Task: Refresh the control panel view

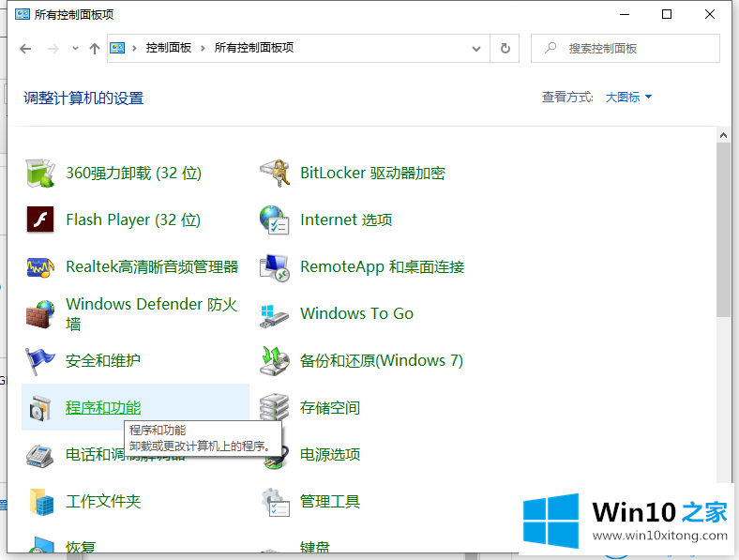Action: 505,48
